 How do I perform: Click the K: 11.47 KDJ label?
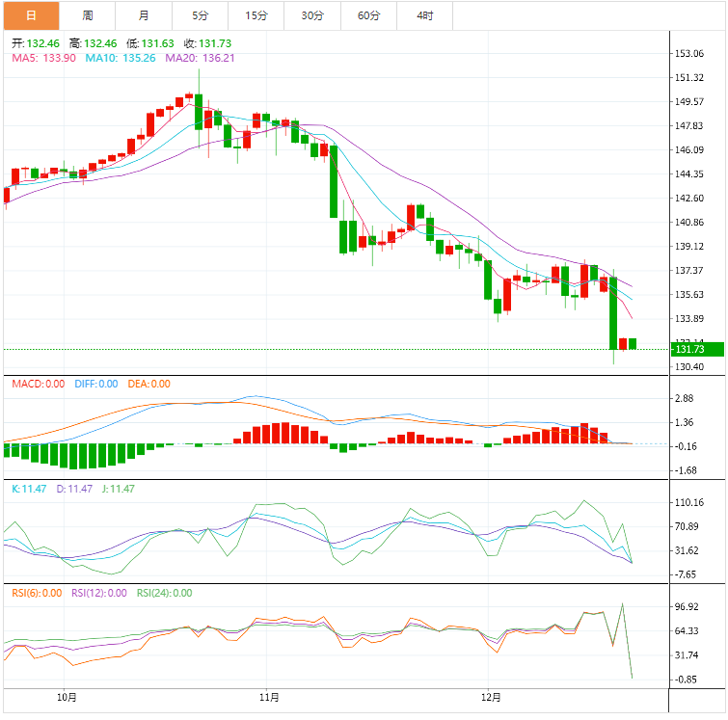coord(29,489)
